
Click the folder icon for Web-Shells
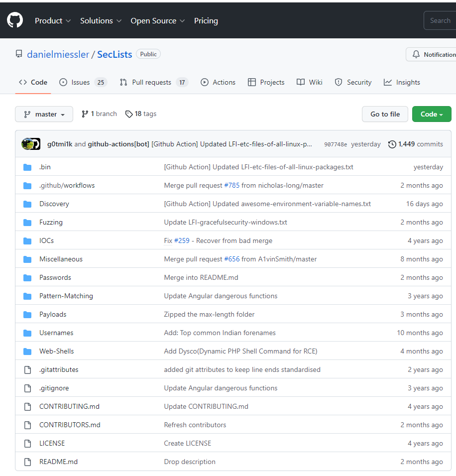point(27,352)
